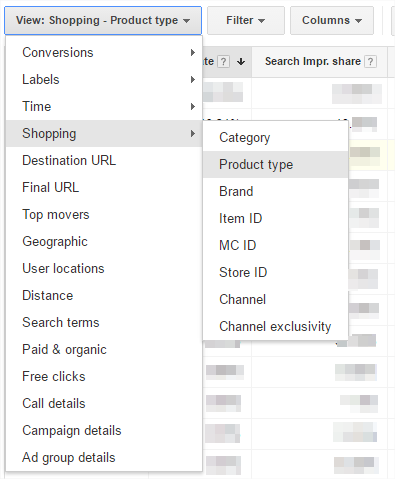The width and height of the screenshot is (395, 479).
Task: Choose Channel in Shopping submenu
Action: tap(275, 300)
